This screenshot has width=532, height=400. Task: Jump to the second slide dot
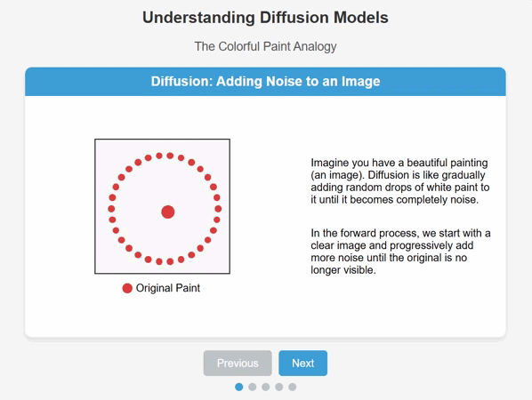pyautogui.click(x=252, y=387)
